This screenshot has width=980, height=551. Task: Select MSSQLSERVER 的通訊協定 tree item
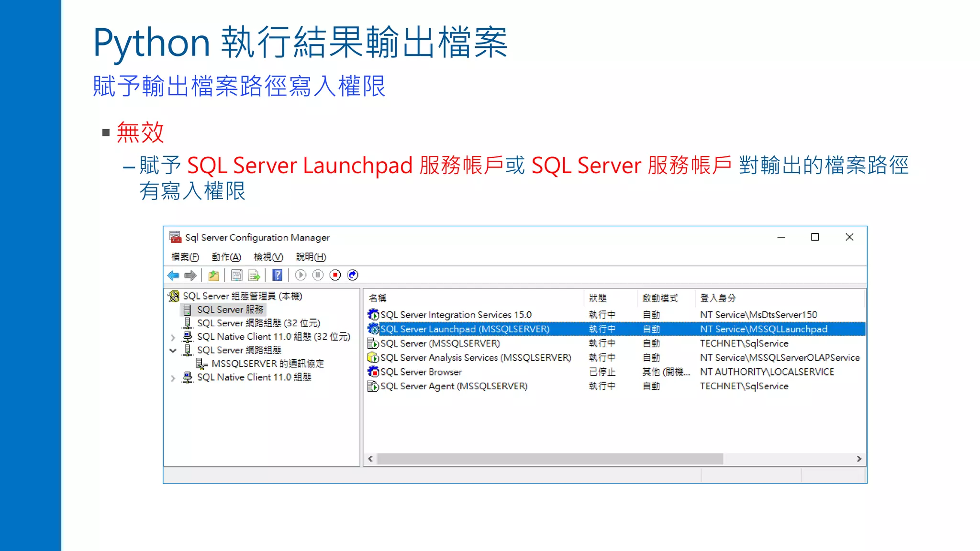click(267, 364)
